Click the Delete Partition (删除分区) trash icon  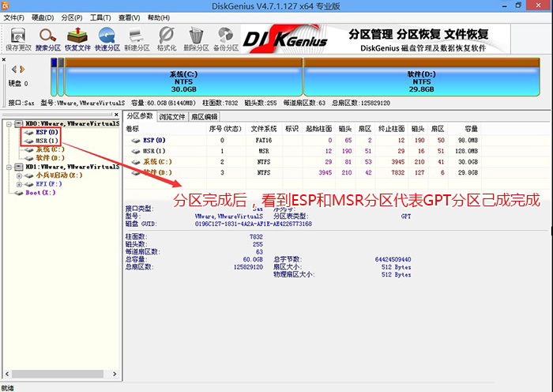(x=196, y=38)
